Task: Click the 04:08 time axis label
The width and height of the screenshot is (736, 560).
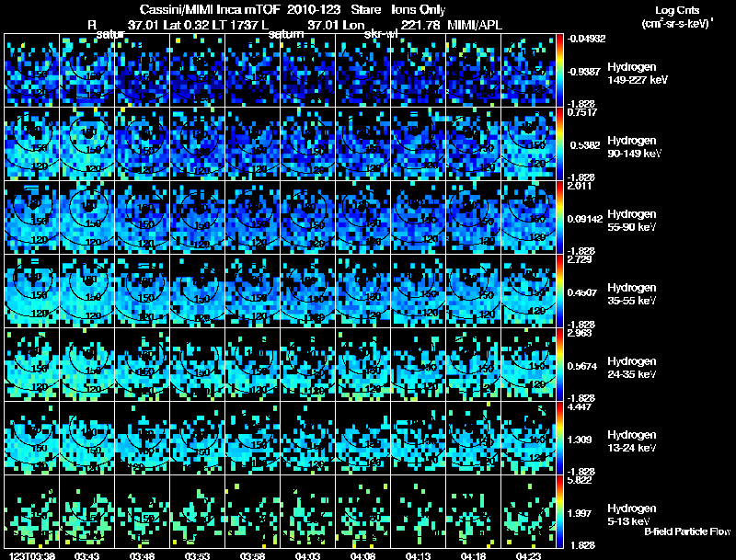Action: (362, 555)
